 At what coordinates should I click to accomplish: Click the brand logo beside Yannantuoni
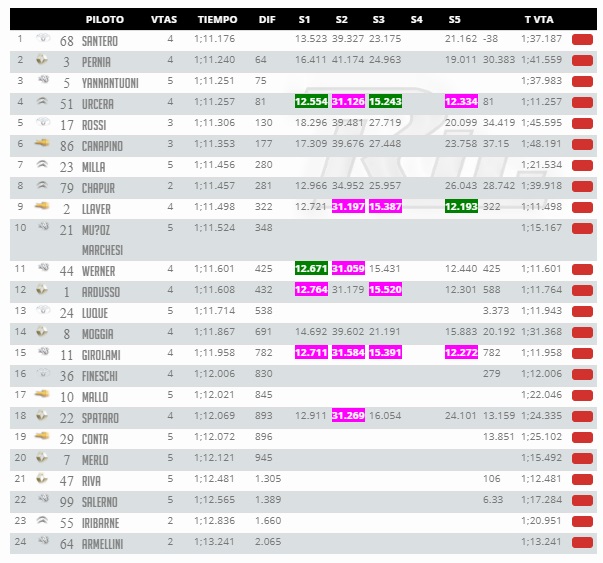pos(43,80)
